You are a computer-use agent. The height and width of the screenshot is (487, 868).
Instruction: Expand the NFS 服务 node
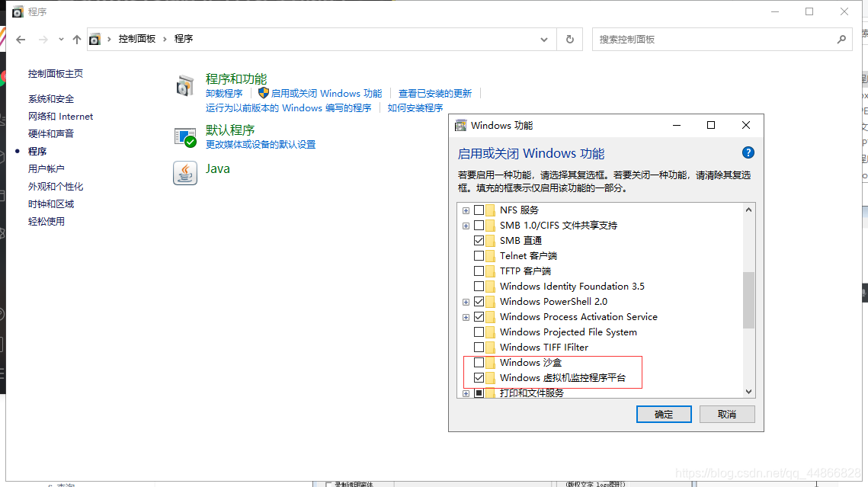pyautogui.click(x=466, y=211)
